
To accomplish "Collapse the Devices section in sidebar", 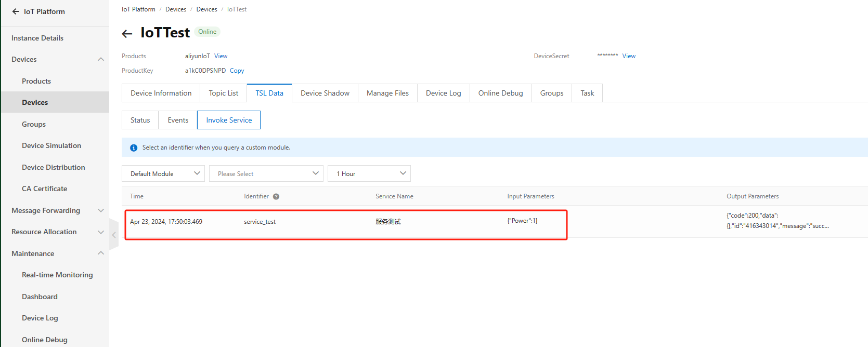I will point(101,59).
